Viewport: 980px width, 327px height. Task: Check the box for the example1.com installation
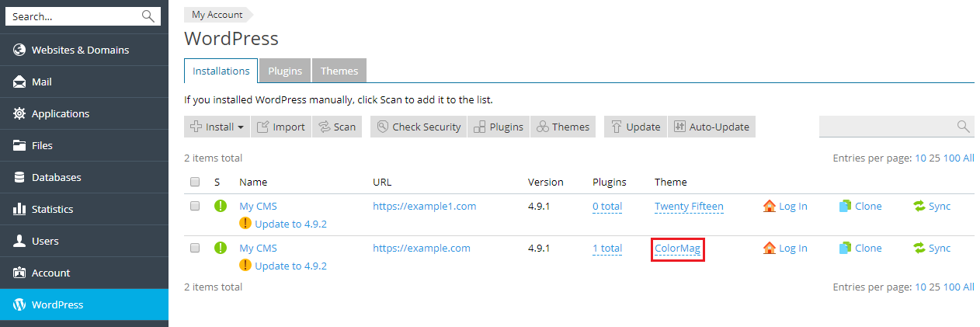tap(195, 206)
